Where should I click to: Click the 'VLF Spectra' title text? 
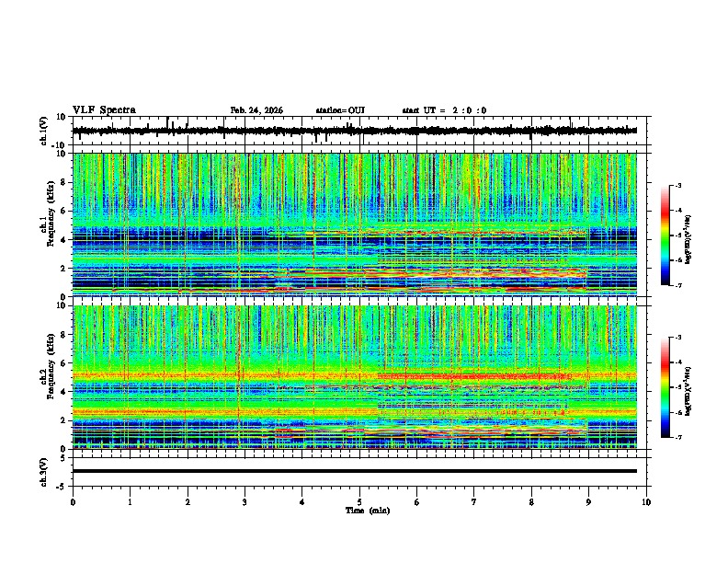pyautogui.click(x=104, y=110)
